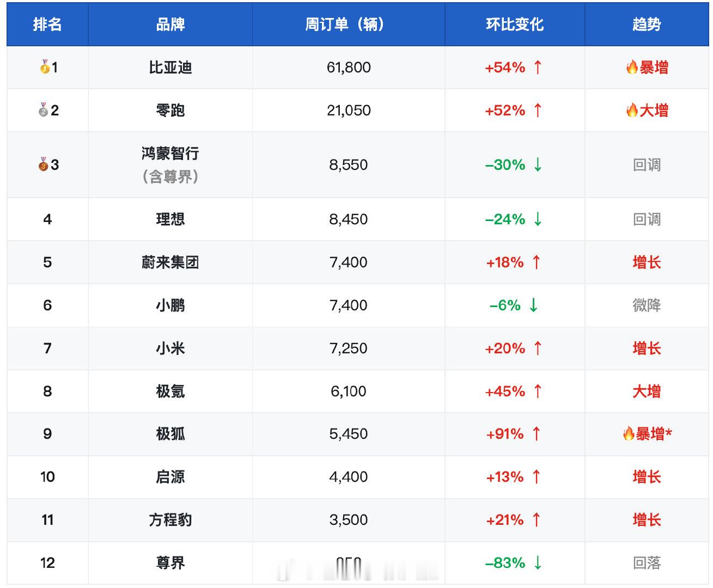Select the brand cell 方程豹
The image size is (713, 588).
pyautogui.click(x=170, y=519)
